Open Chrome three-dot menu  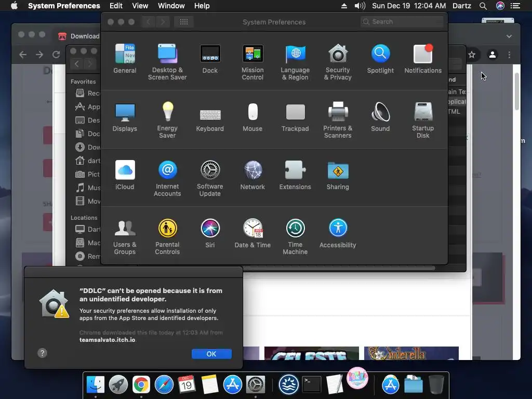tap(509, 55)
